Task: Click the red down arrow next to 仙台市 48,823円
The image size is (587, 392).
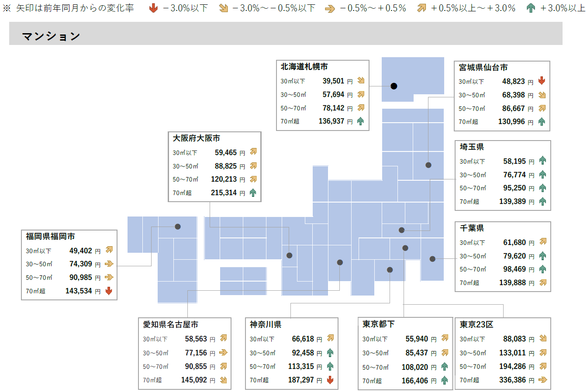Action: point(541,80)
